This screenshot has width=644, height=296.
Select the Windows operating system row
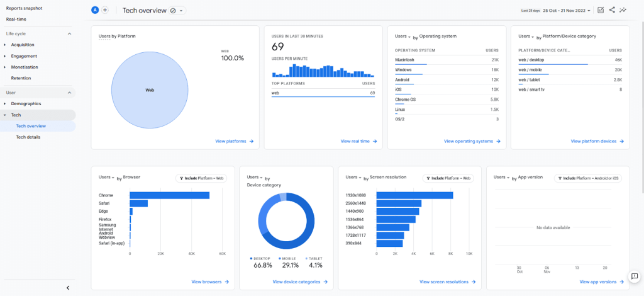[447, 70]
